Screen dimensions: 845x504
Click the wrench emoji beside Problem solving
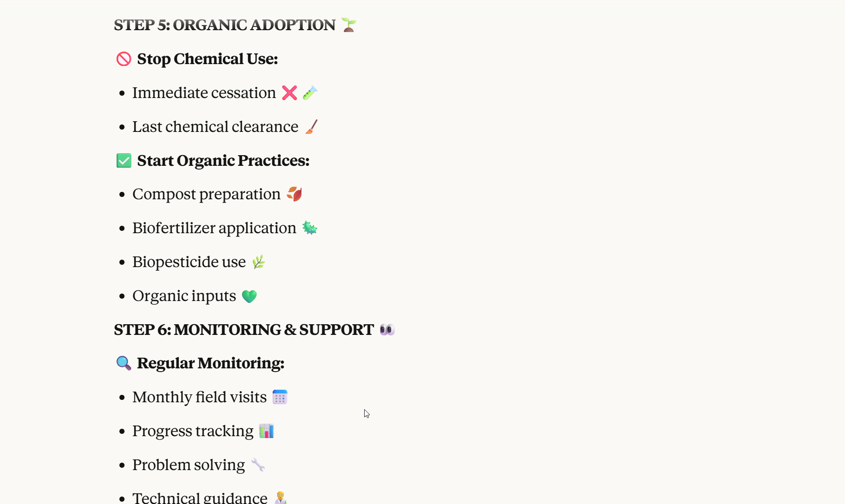tap(258, 465)
